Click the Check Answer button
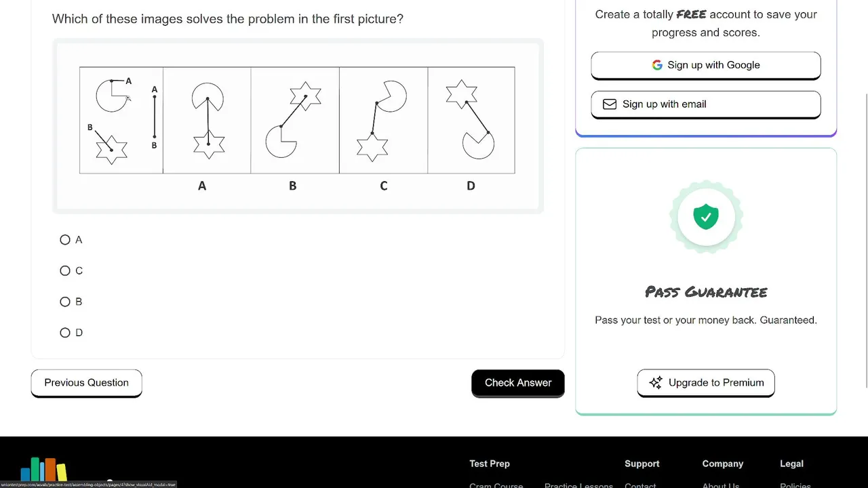 pyautogui.click(x=518, y=383)
